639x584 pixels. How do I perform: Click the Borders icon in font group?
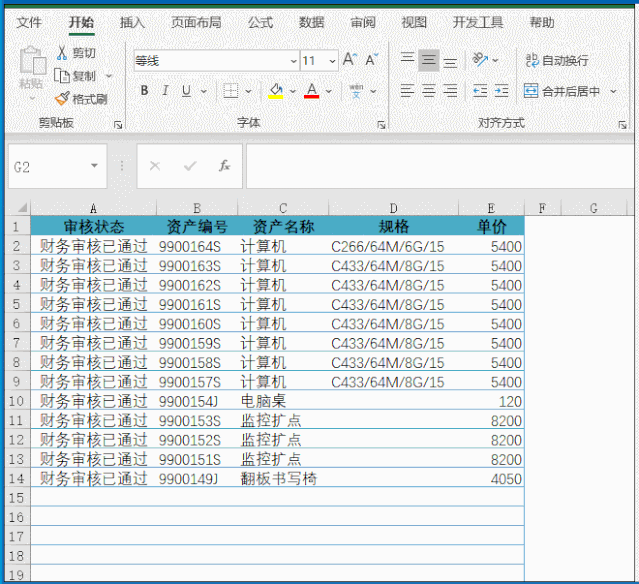[230, 91]
